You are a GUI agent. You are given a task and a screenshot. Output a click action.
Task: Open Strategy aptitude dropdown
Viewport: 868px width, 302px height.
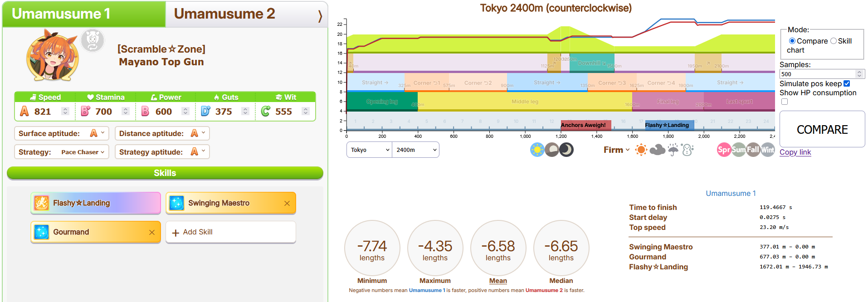(x=162, y=152)
